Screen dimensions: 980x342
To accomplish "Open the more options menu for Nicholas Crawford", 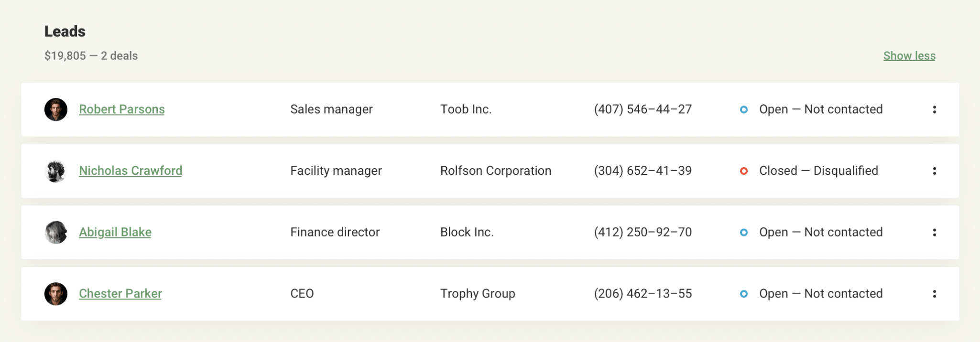I will tap(934, 171).
